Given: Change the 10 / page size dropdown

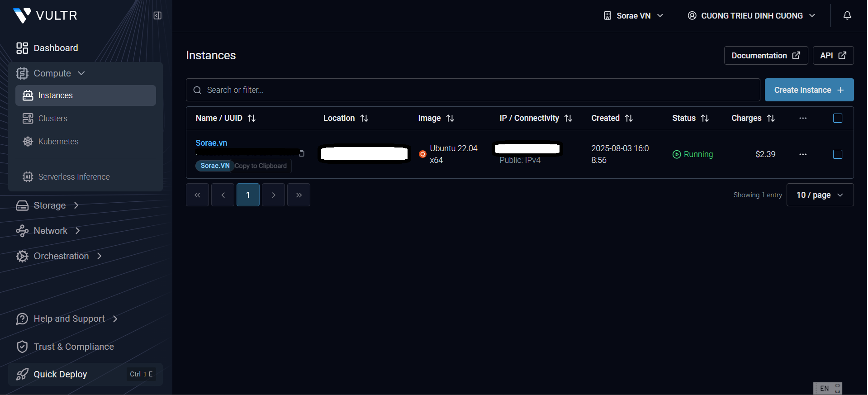Looking at the screenshot, I should click(820, 195).
